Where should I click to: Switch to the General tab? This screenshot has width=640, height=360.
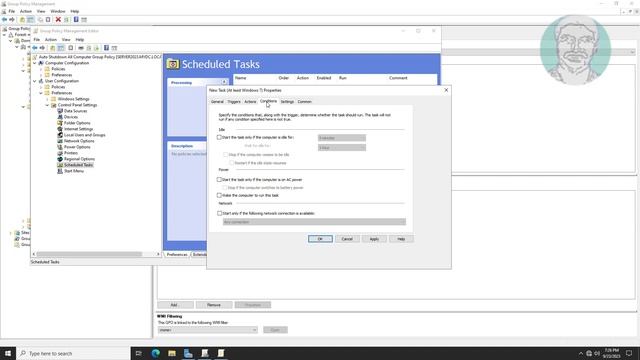pyautogui.click(x=217, y=102)
